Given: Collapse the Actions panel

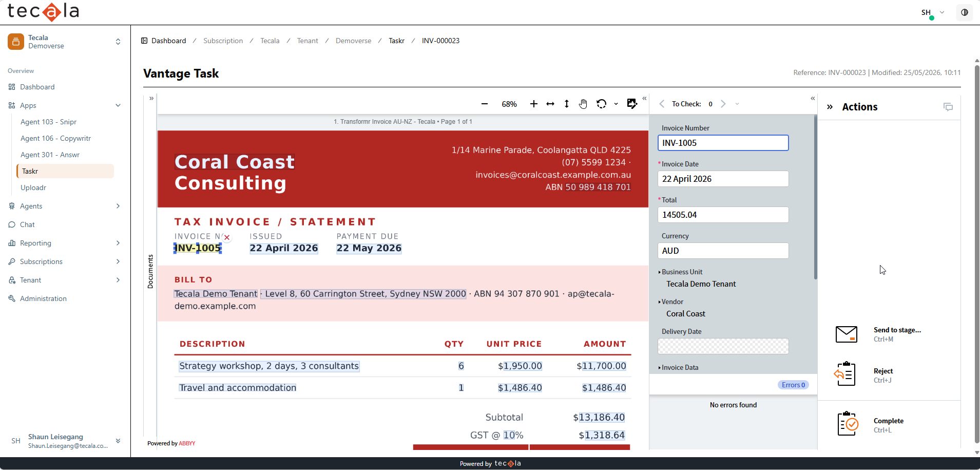Looking at the screenshot, I should pyautogui.click(x=830, y=107).
